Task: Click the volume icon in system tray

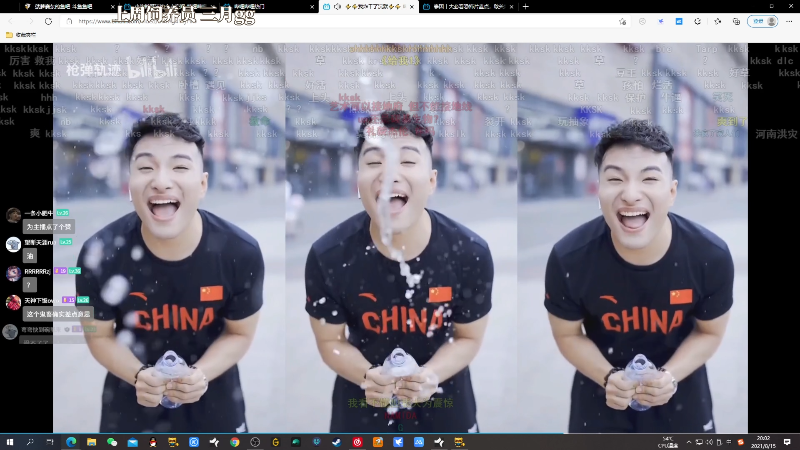Action: (x=709, y=442)
